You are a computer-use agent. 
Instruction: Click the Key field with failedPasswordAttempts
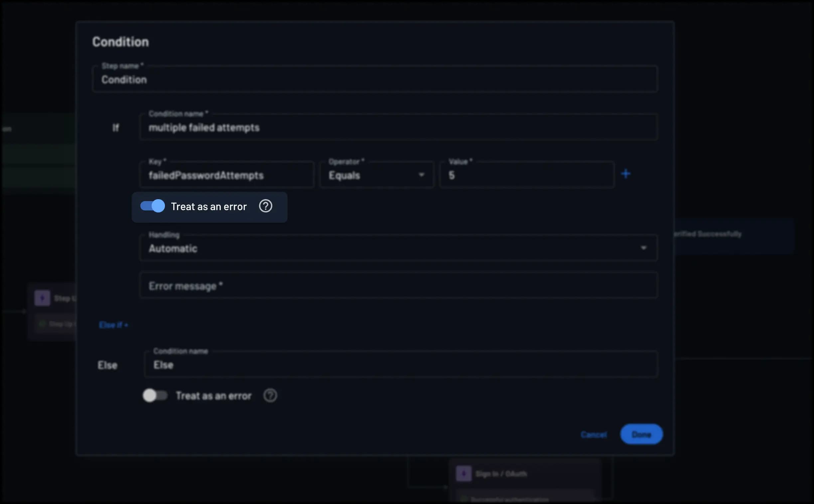227,175
